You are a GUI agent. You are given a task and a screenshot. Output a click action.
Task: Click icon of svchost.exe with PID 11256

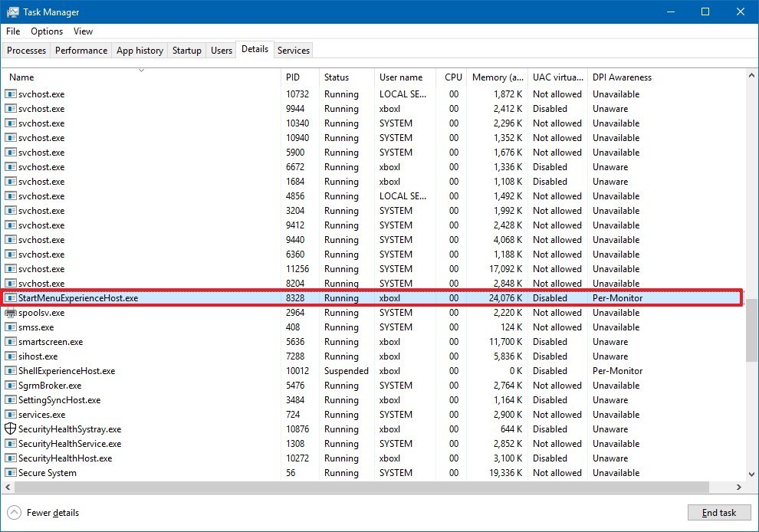[x=10, y=268]
